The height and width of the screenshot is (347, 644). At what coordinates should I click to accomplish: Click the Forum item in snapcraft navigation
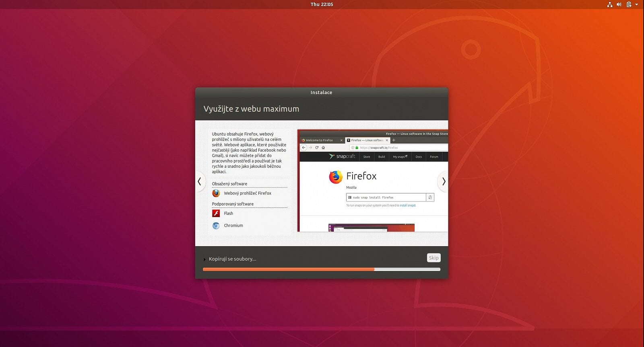(x=434, y=157)
